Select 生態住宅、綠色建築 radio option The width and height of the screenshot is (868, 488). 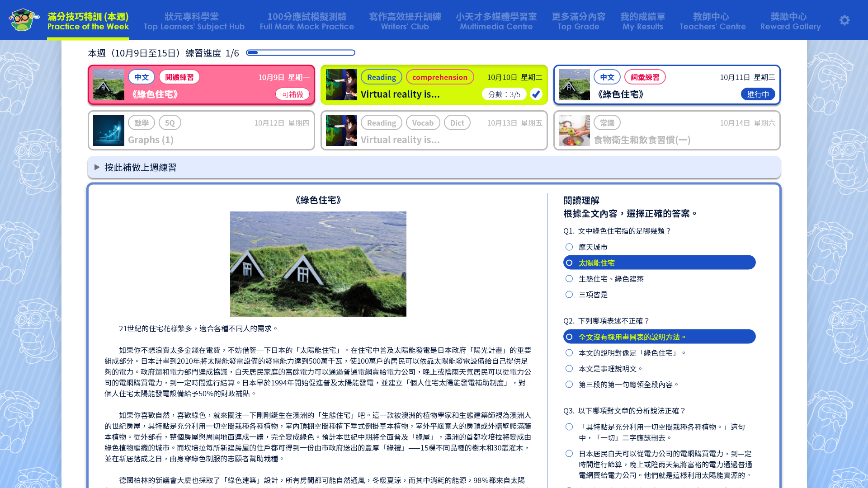pyautogui.click(x=569, y=279)
